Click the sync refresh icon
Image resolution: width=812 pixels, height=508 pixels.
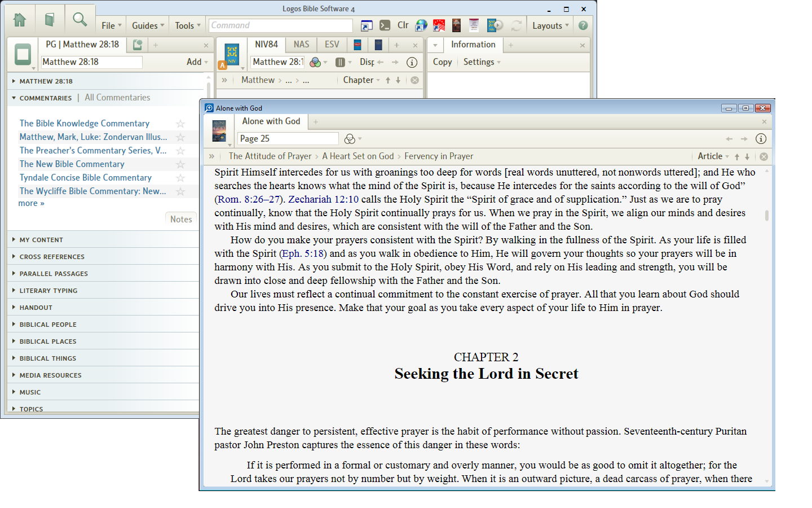click(x=516, y=25)
